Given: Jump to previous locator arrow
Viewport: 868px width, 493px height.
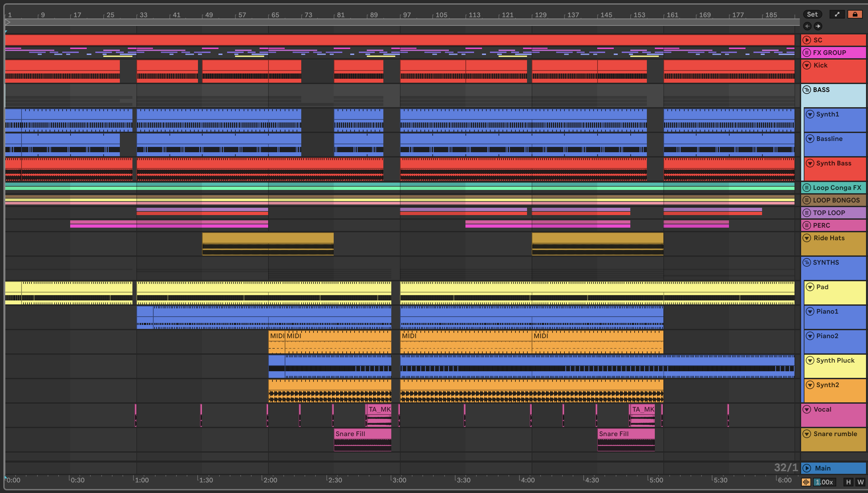Looking at the screenshot, I should (x=807, y=26).
